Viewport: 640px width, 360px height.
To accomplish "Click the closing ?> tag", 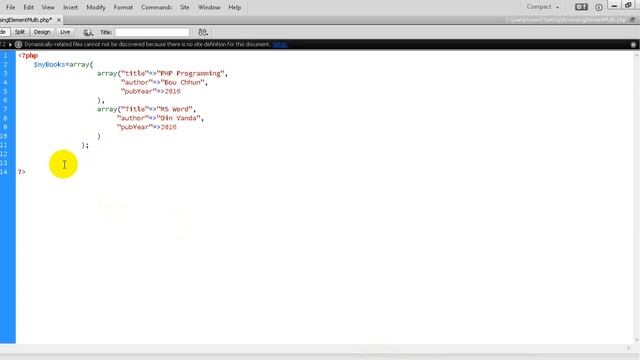I will 22,172.
